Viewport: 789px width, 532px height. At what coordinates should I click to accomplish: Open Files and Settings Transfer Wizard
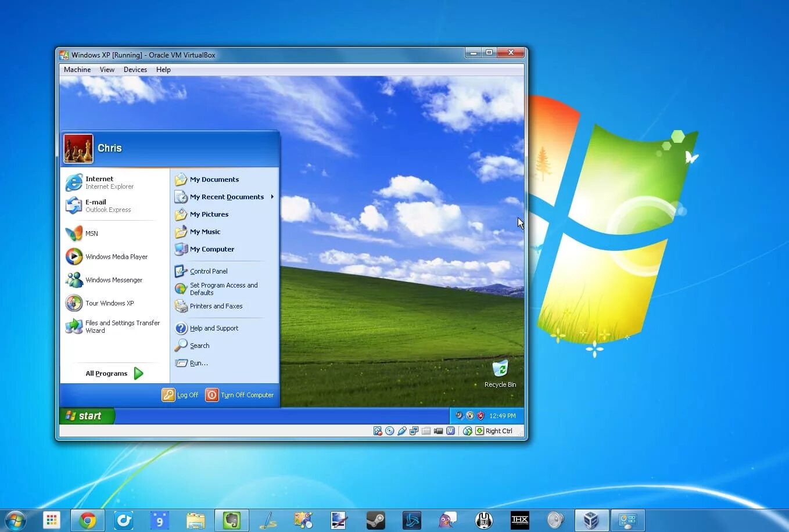114,326
